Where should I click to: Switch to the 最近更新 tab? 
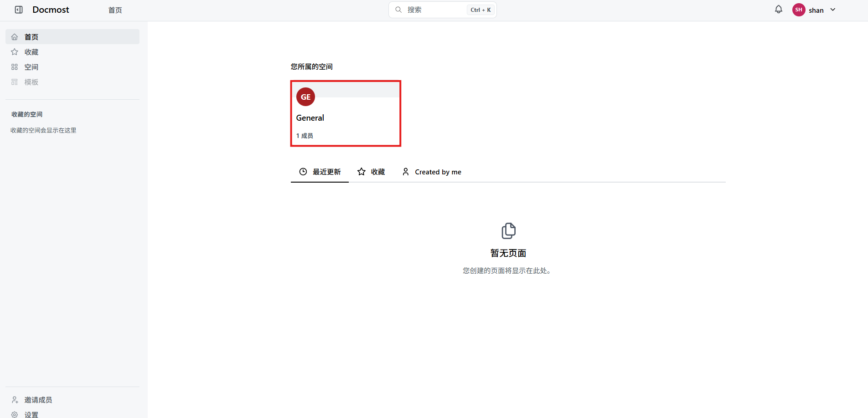point(320,172)
